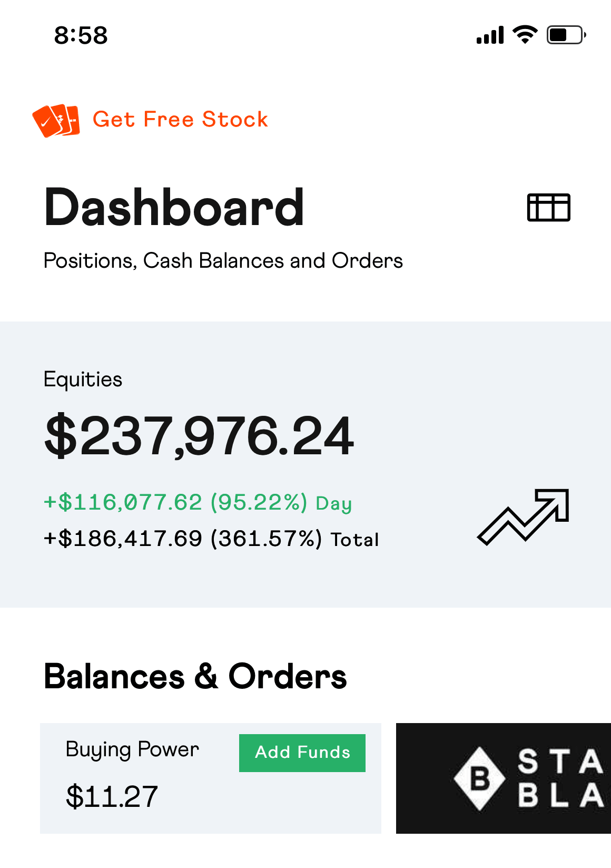611x868 pixels.
Task: Tap the orange free stock cards icon
Action: (x=56, y=121)
